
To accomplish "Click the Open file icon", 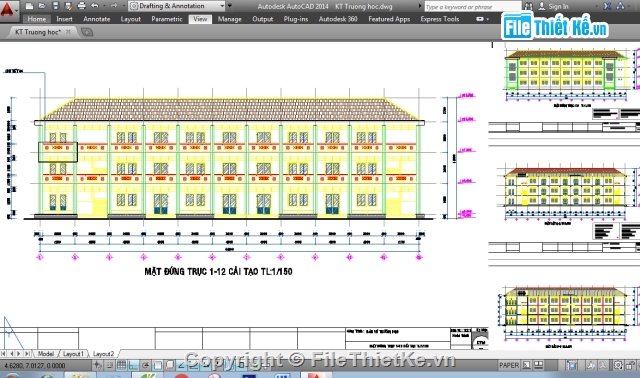I will pos(42,6).
